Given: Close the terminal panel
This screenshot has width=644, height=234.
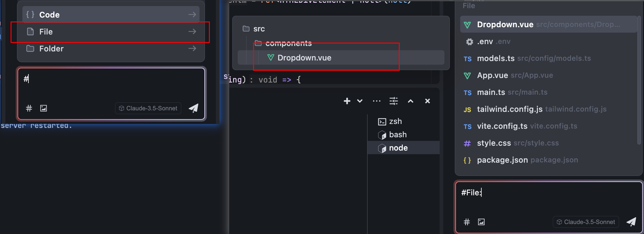Looking at the screenshot, I should pyautogui.click(x=427, y=101).
